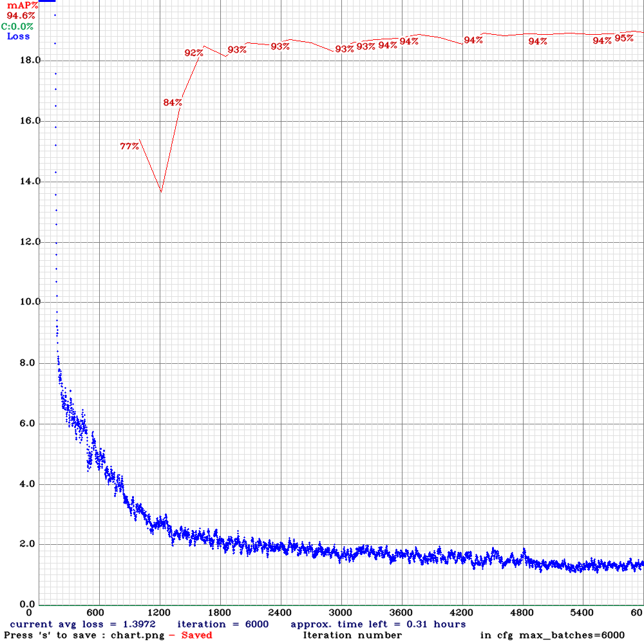This screenshot has height=644, width=644.
Task: Select the 92% marker on the red curve
Action: pyautogui.click(x=193, y=54)
